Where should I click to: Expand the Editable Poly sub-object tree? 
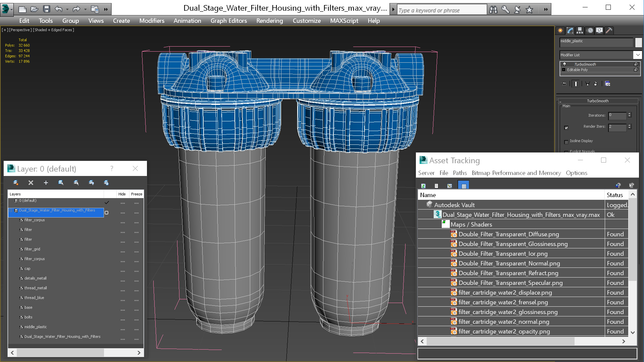[564, 70]
